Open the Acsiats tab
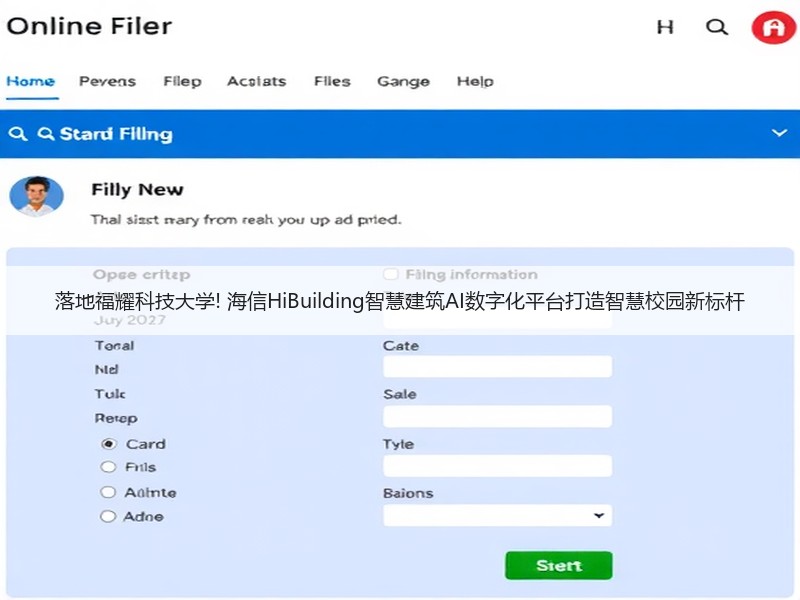Screen dimensions: 800x600 pos(256,81)
